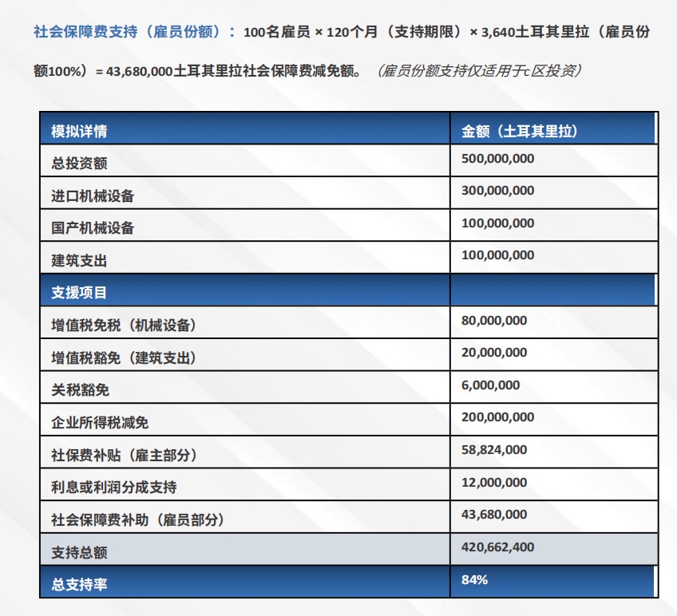Click the 420,662,400 total support value
The image size is (677, 616).
497,547
